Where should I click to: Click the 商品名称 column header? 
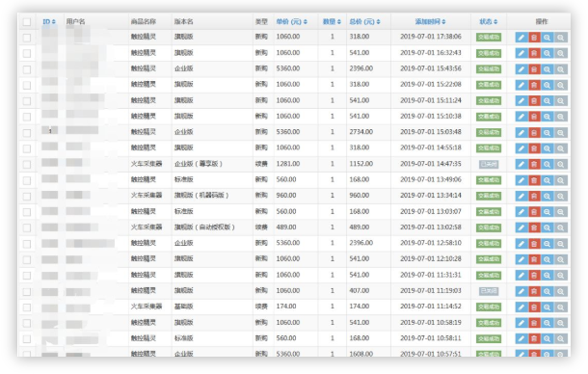click(144, 22)
